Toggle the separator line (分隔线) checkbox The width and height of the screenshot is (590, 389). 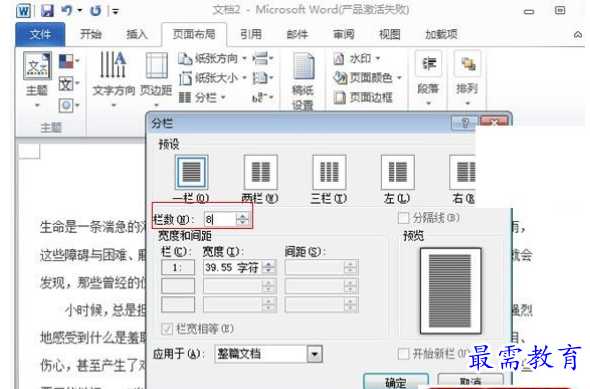(x=403, y=218)
